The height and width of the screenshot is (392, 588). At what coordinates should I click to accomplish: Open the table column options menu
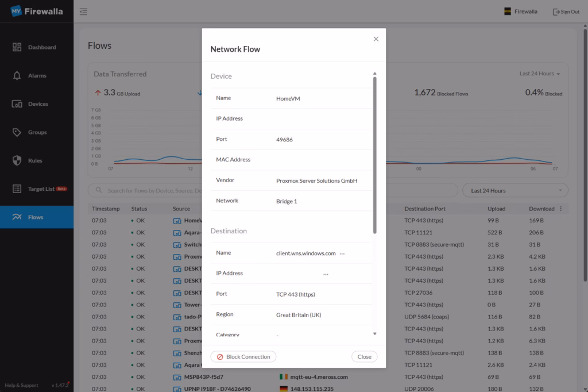tap(561, 209)
